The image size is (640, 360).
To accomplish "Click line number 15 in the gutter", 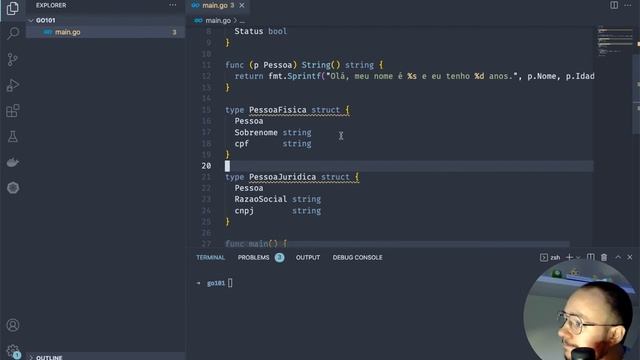I will pyautogui.click(x=207, y=110).
